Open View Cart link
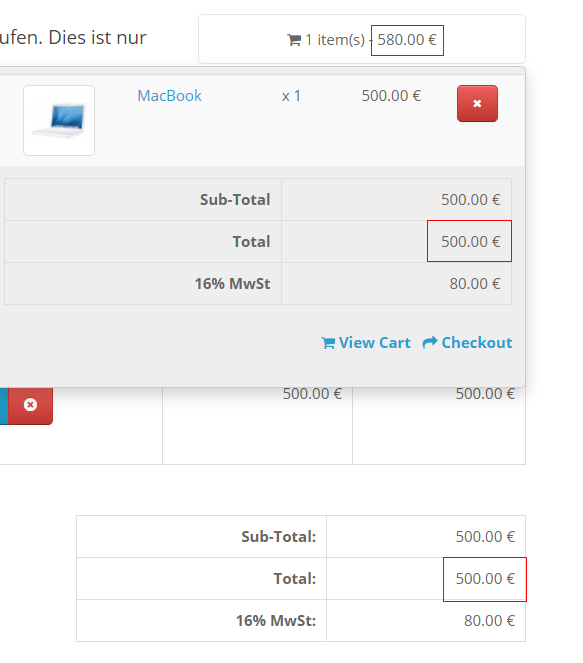583x663 pixels. click(x=366, y=342)
